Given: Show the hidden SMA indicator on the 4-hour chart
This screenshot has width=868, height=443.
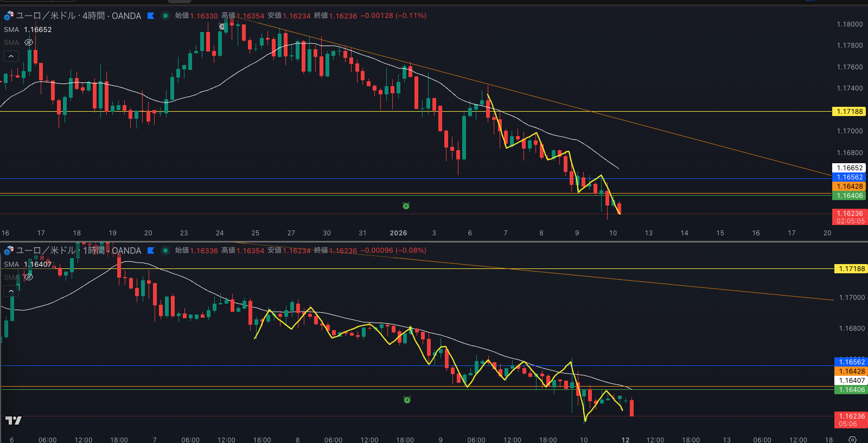Looking at the screenshot, I should click(x=29, y=42).
